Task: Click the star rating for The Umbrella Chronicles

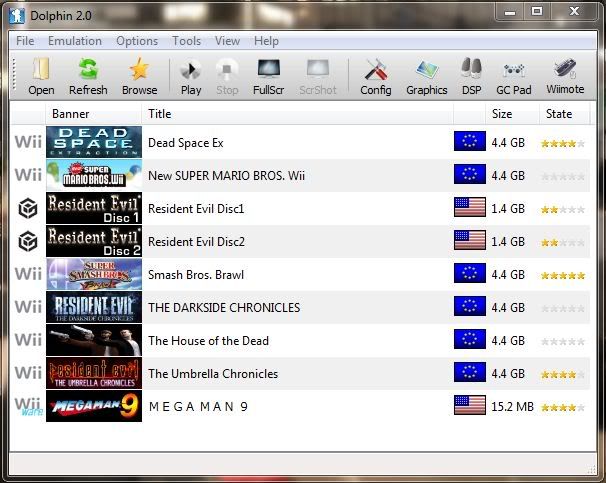Action: point(563,374)
